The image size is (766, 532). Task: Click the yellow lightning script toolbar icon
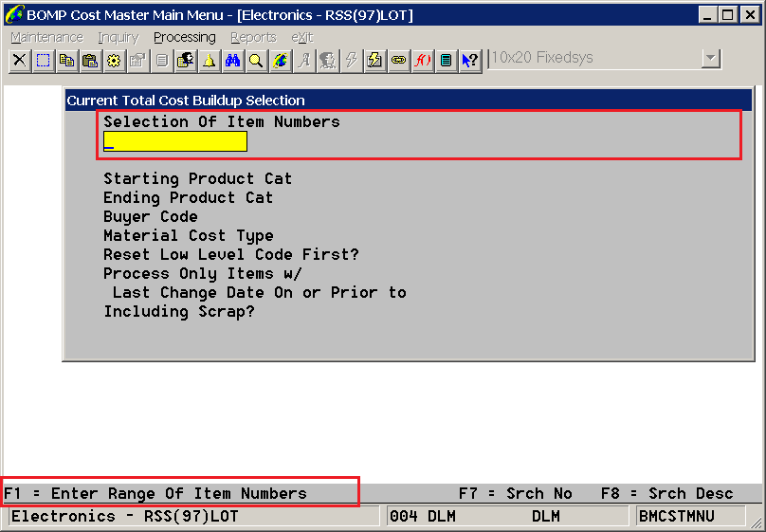tap(374, 61)
